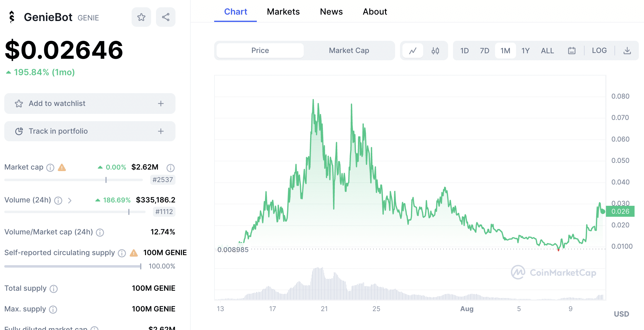This screenshot has width=644, height=330.
Task: Expand Volume (24h) details chevron
Action: pos(70,200)
